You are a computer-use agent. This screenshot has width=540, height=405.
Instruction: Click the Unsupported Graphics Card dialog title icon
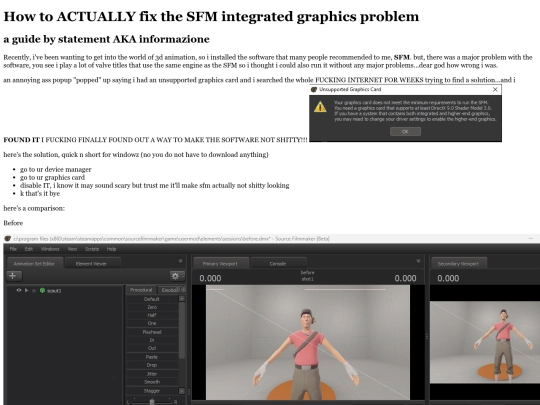click(314, 90)
